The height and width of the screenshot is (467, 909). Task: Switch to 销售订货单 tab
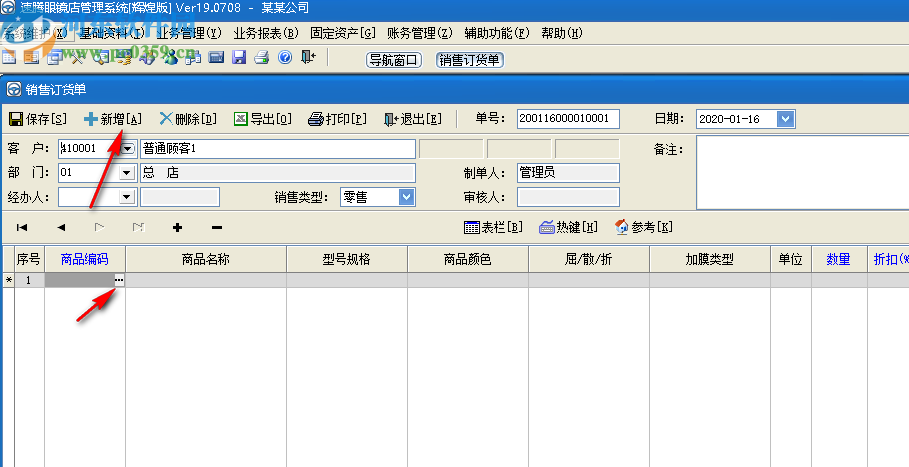point(470,60)
